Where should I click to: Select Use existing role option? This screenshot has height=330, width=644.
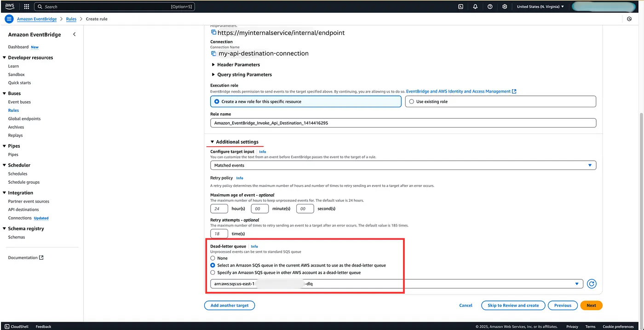[500, 101]
